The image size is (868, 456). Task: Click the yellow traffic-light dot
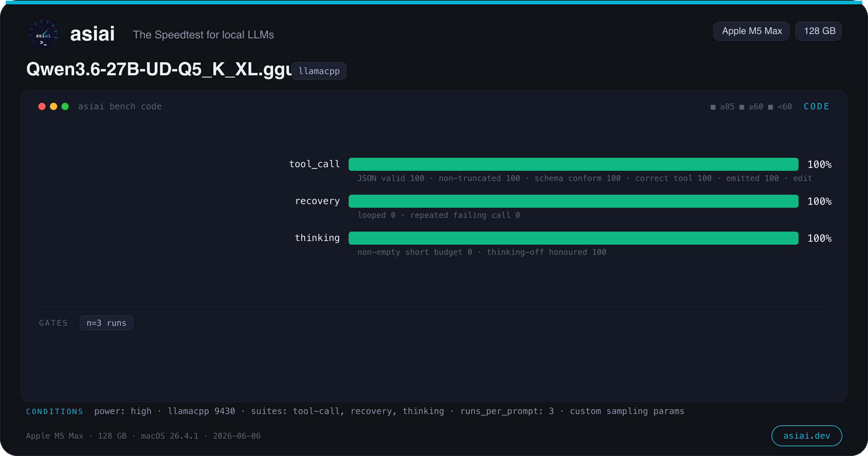pyautogui.click(x=54, y=106)
